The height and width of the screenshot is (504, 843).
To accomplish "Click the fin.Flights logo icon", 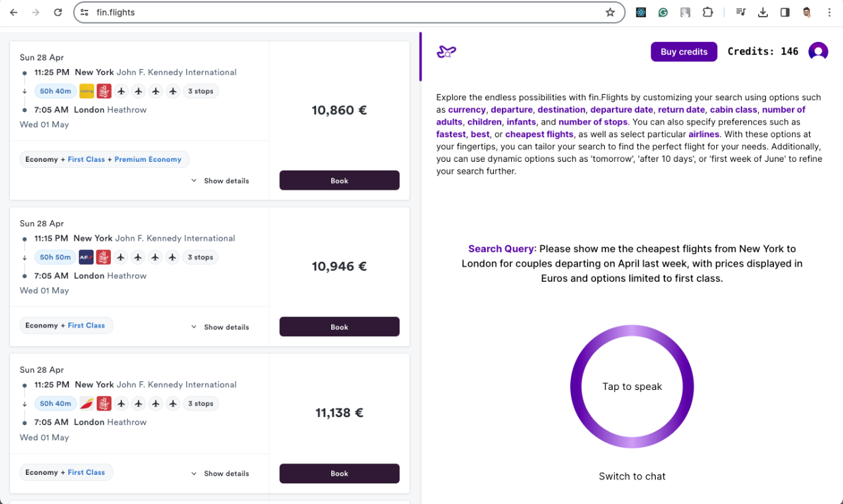I will tap(446, 52).
